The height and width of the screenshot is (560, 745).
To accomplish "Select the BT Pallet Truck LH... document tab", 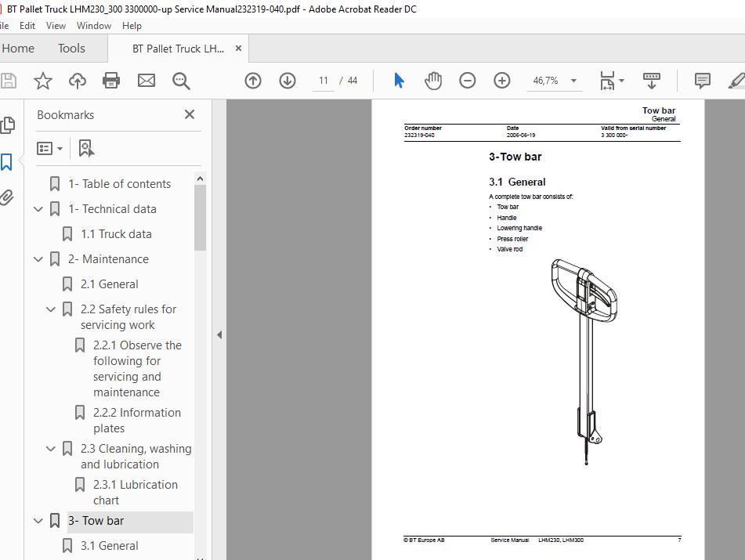I will tap(178, 49).
